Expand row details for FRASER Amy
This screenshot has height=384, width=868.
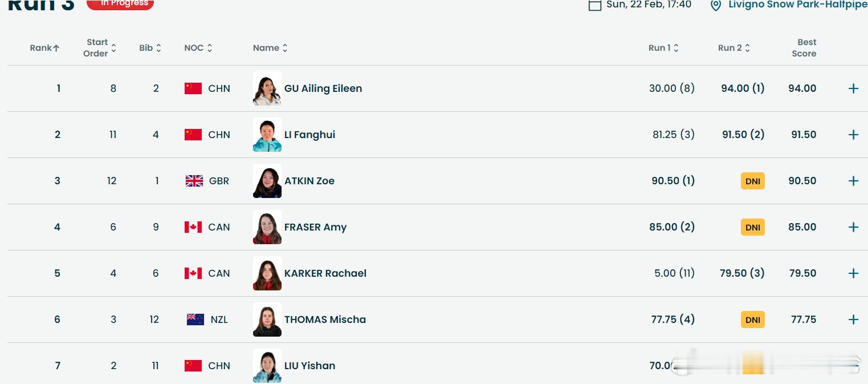click(853, 227)
